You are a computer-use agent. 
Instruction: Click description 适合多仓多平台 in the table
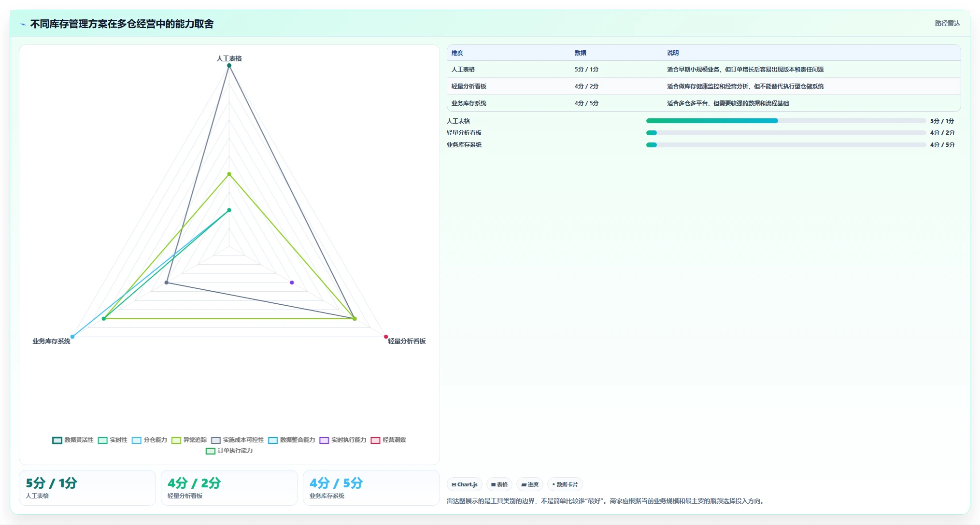[x=728, y=103]
